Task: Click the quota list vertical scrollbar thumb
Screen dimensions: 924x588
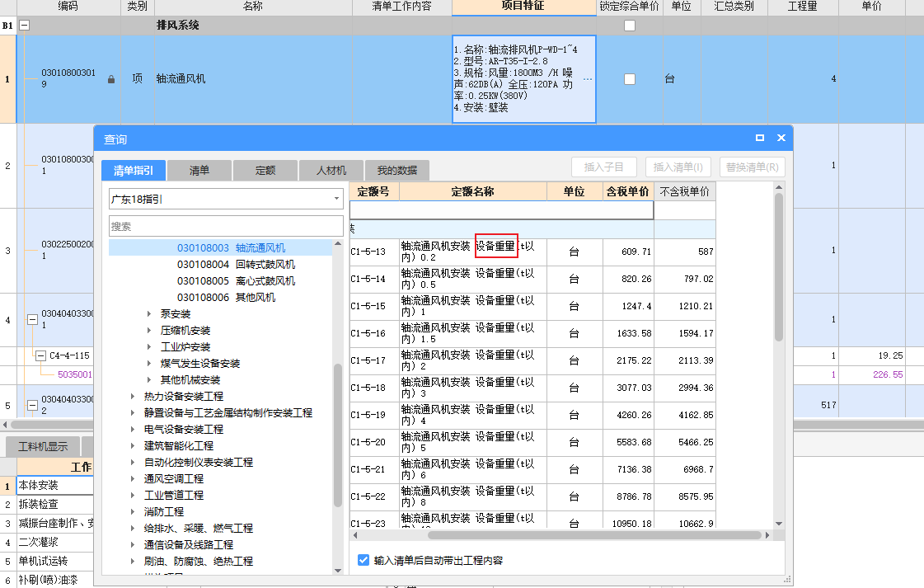Action: pos(779,266)
